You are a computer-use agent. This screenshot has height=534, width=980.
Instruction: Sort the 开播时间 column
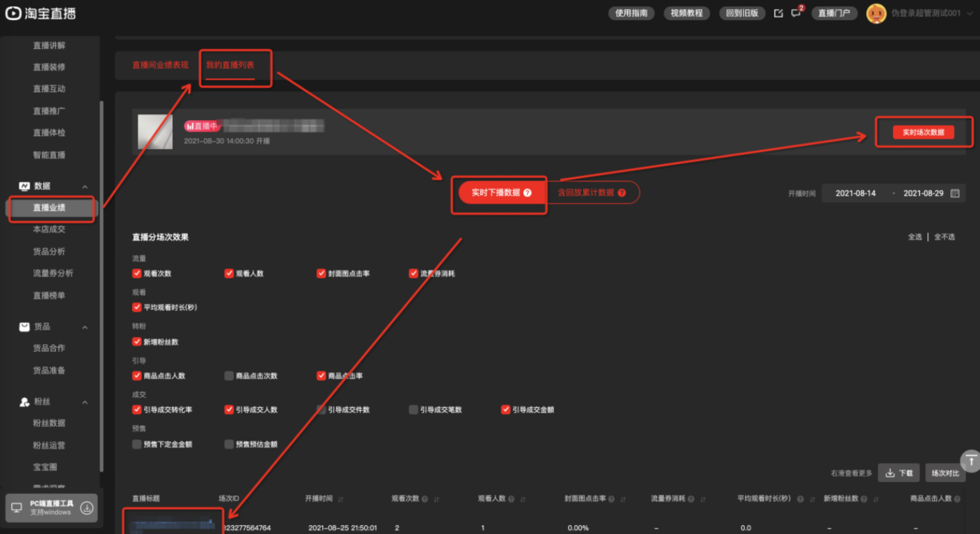(341, 499)
